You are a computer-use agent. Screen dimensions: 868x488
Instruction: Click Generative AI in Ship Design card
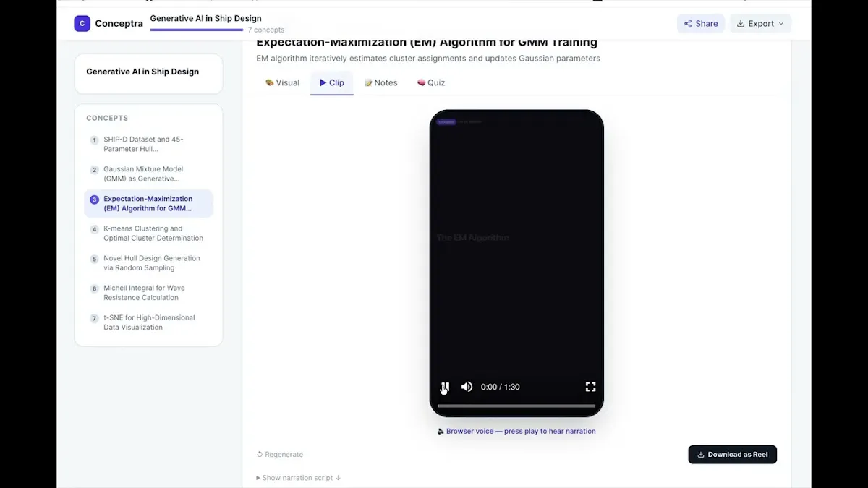[148, 74]
